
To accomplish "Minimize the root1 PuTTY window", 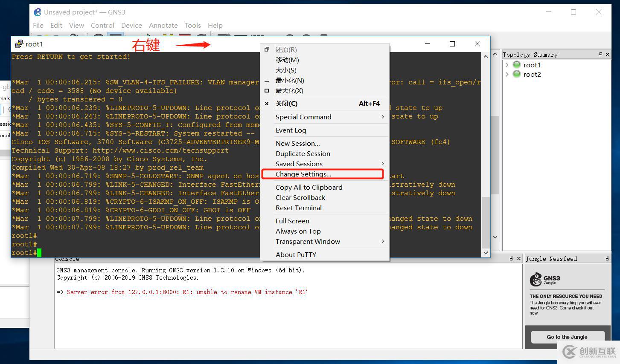I will (427, 44).
